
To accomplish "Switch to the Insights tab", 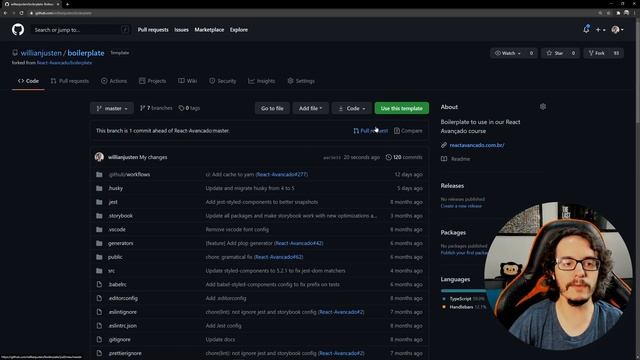I will (x=262, y=81).
